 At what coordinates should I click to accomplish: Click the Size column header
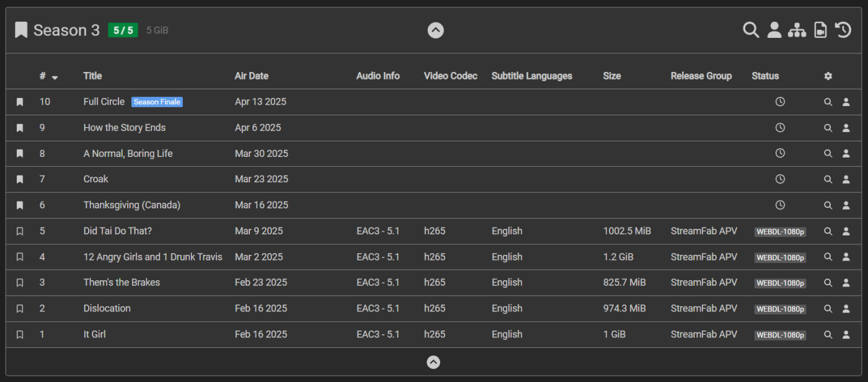click(x=611, y=76)
